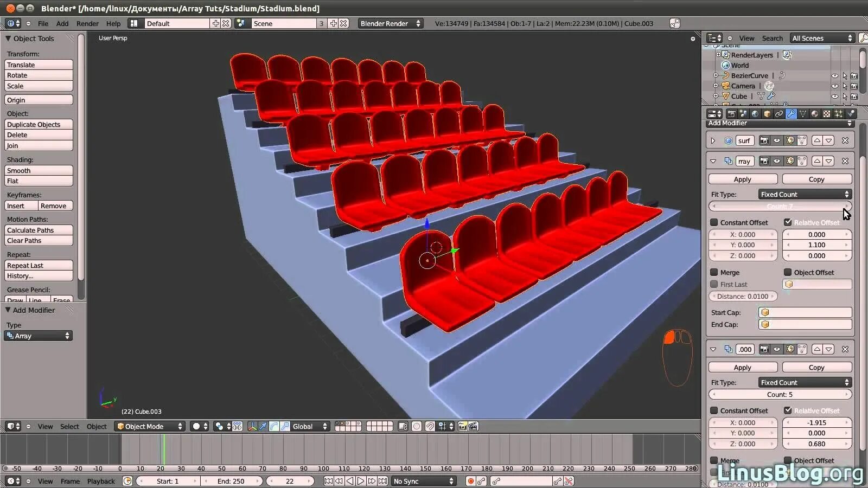Open the File menu
Image resolution: width=868 pixels, height=488 pixels.
pyautogui.click(x=43, y=23)
